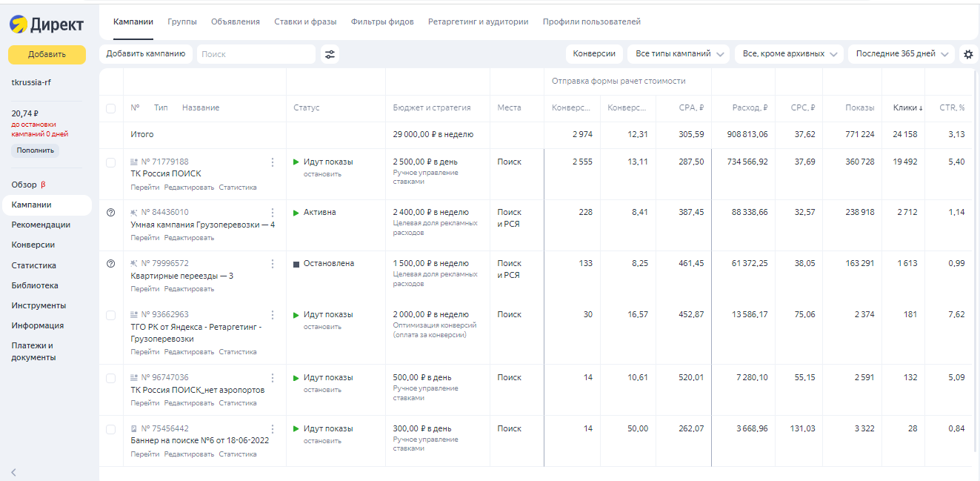The width and height of the screenshot is (980, 481).
Task: Open Платежи и документы in sidebar
Action: (x=33, y=352)
